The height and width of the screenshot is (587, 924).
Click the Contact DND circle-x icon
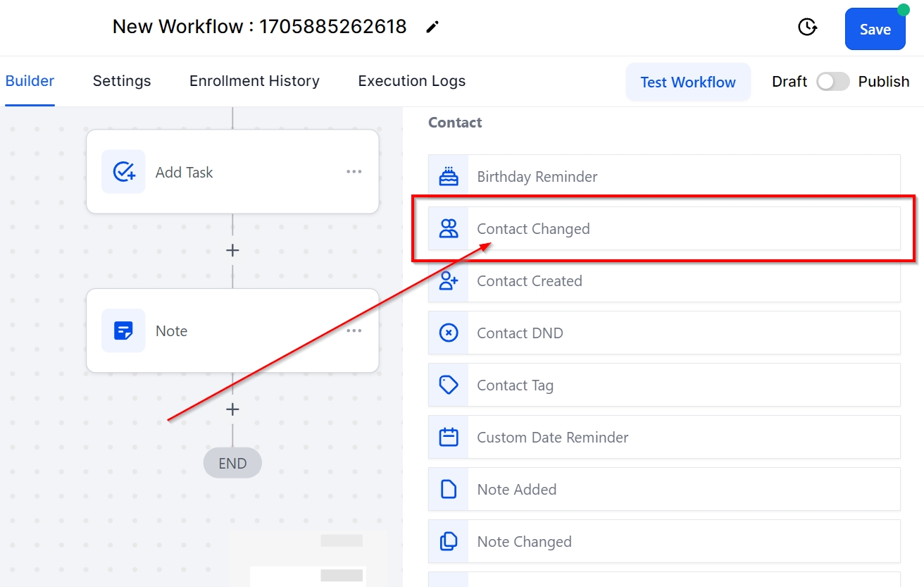pyautogui.click(x=449, y=333)
